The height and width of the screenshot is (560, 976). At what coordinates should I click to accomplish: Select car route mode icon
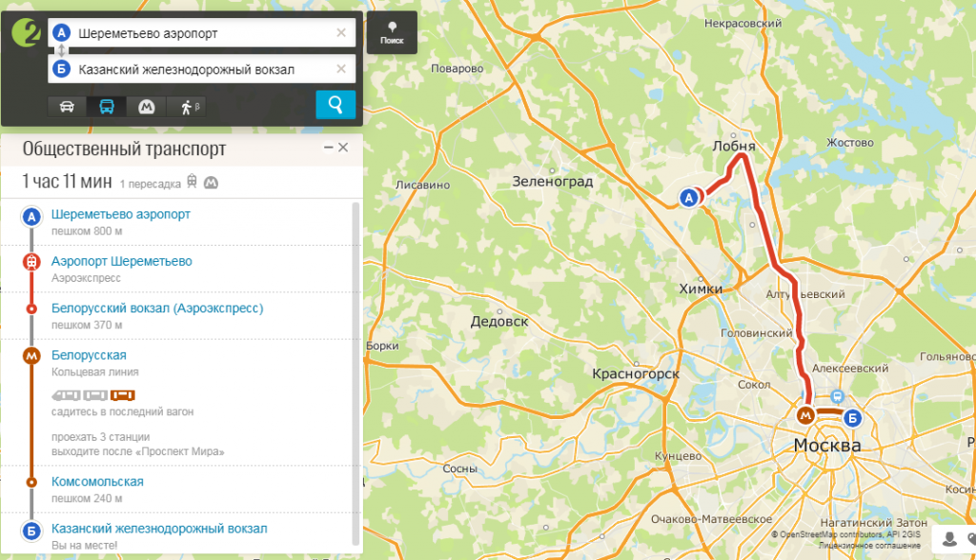[x=68, y=107]
